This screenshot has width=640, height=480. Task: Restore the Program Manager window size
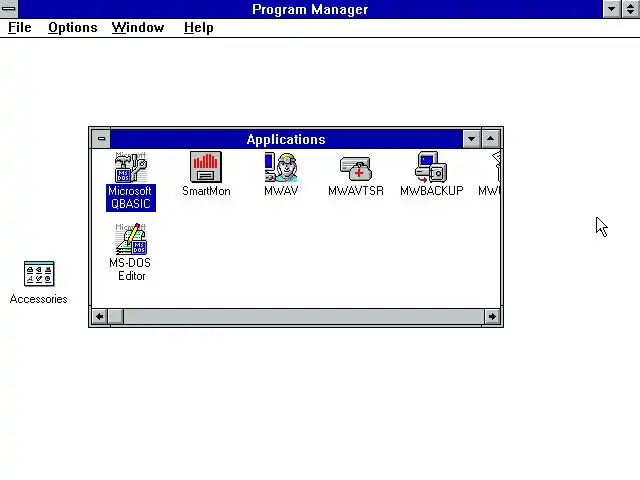point(631,9)
